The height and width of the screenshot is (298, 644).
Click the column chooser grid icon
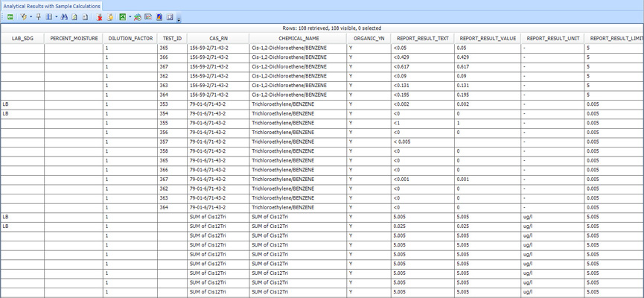(48, 17)
